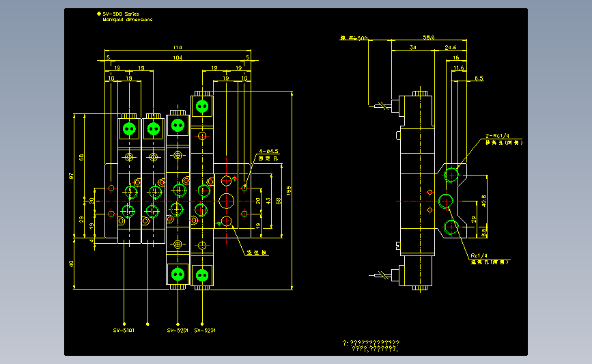Viewport: 592px width, 364px height.
Task: Select the "58.6" side-view dimension
Action: [x=429, y=37]
